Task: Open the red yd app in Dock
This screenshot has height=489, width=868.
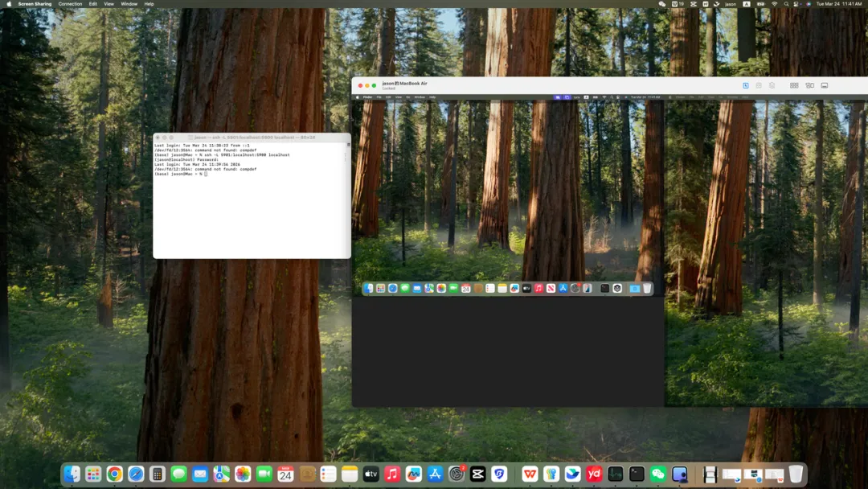Action: (594, 474)
